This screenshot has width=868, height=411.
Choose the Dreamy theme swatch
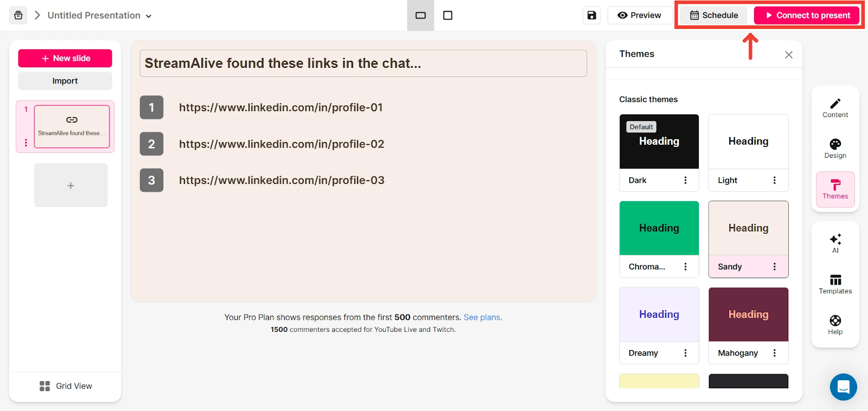pos(659,314)
